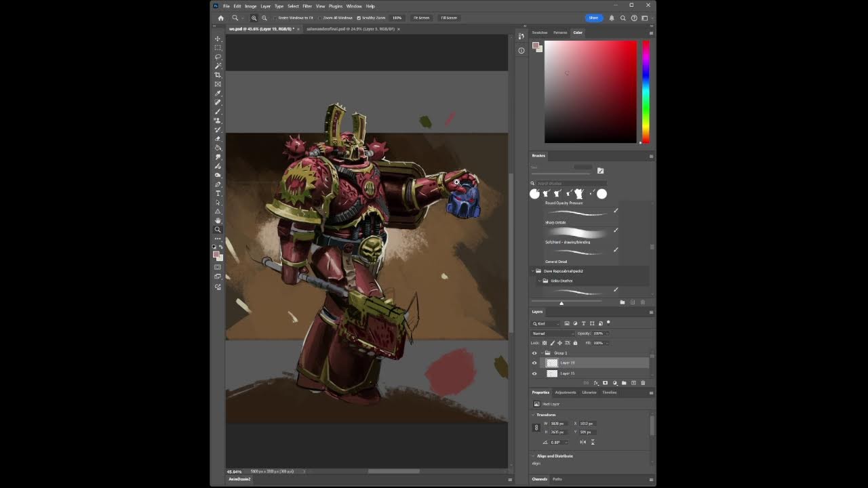868x488 pixels.
Task: Uncheck Scrubby Zoom checkbox
Action: [359, 18]
